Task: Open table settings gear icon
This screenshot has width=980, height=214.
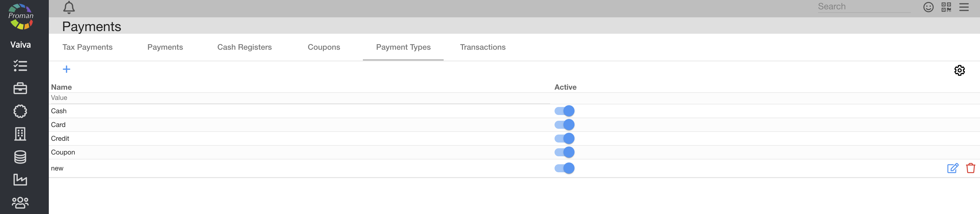Action: tap(959, 70)
